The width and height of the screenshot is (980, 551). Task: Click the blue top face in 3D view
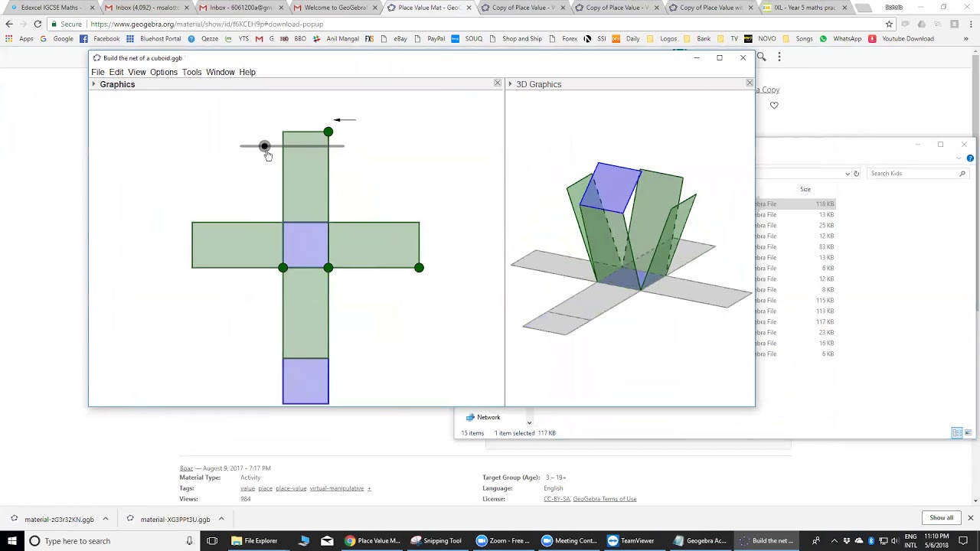click(x=611, y=188)
